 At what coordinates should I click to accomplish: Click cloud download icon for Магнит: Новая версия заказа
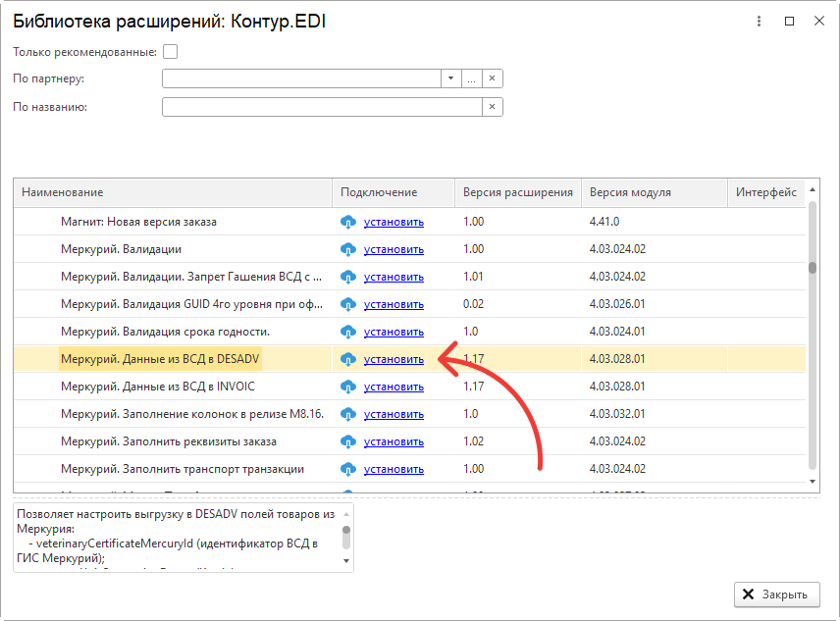(x=348, y=222)
